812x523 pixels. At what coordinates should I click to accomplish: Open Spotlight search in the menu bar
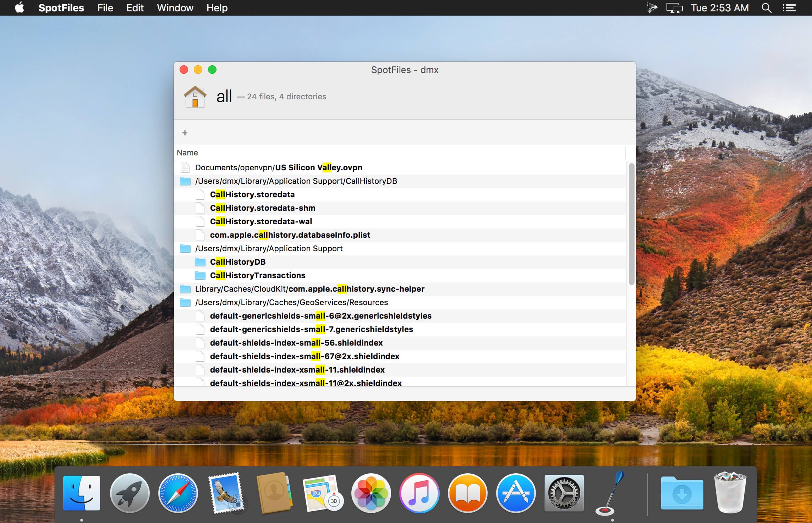(767, 8)
